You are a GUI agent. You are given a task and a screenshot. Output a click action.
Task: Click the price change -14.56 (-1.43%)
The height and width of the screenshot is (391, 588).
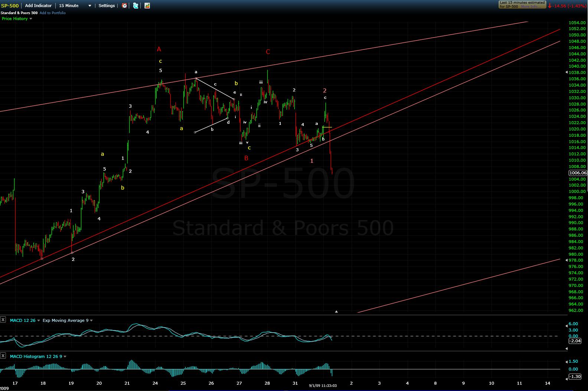[x=570, y=6]
